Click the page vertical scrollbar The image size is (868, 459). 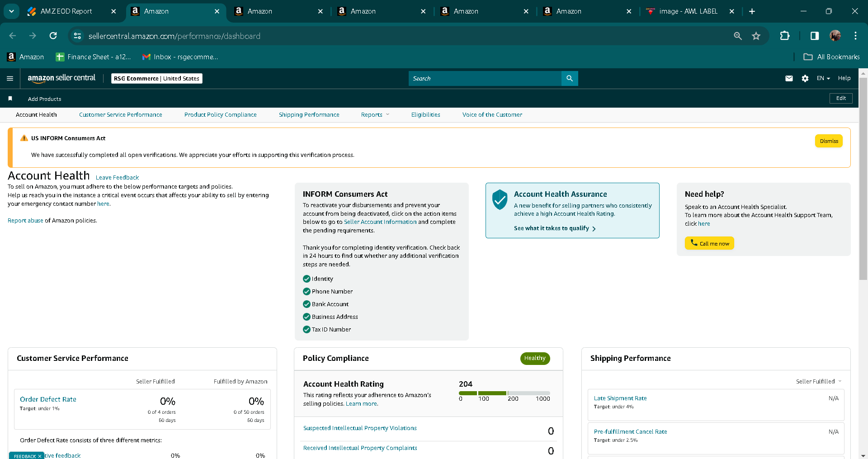863,179
